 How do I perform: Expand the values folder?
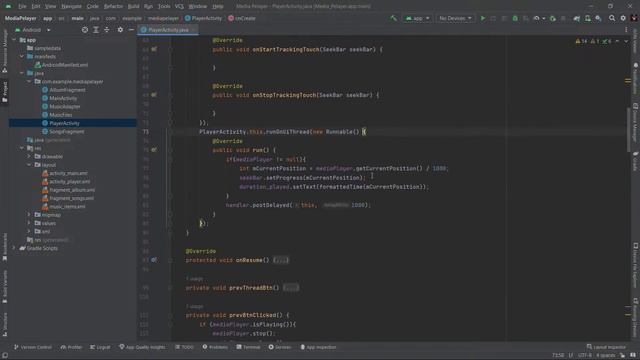pyautogui.click(x=29, y=223)
